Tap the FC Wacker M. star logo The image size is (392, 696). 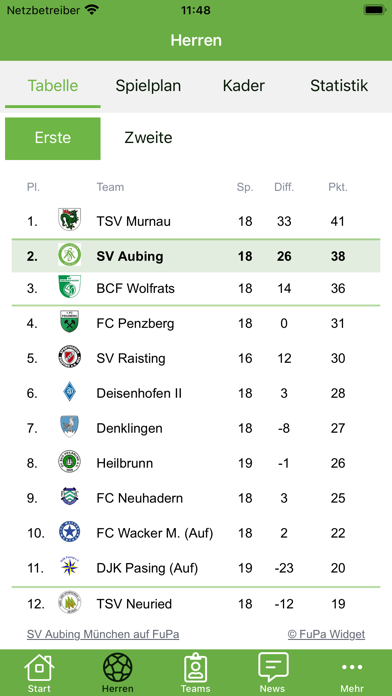click(70, 532)
